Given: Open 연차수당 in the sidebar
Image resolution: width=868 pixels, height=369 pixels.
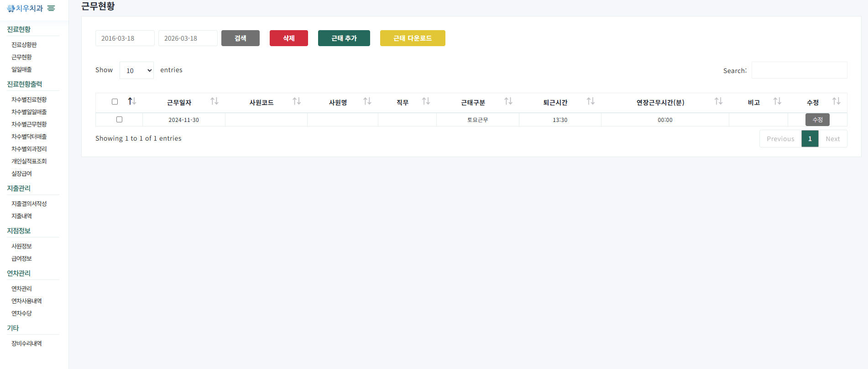Looking at the screenshot, I should 21,313.
